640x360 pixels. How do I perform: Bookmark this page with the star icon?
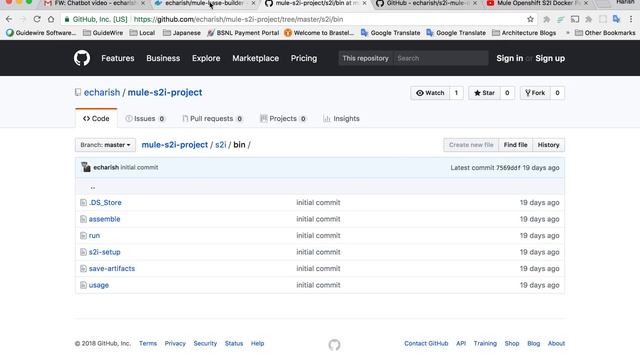(x=530, y=19)
